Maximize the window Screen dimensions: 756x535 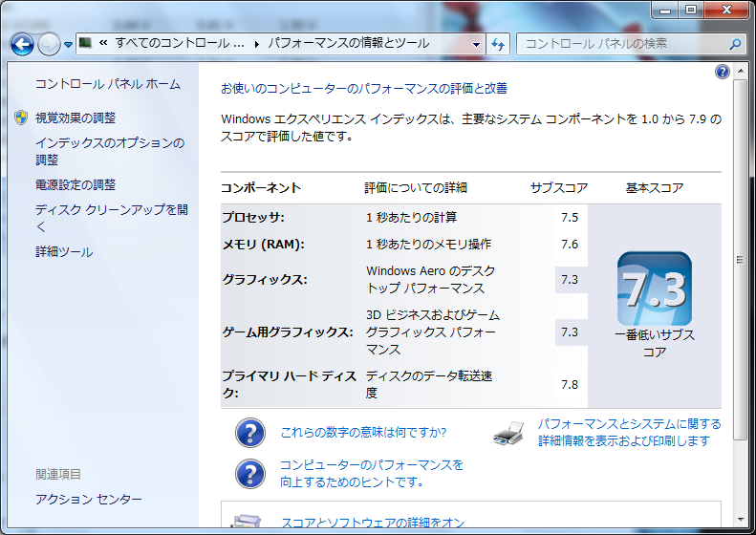(690, 10)
